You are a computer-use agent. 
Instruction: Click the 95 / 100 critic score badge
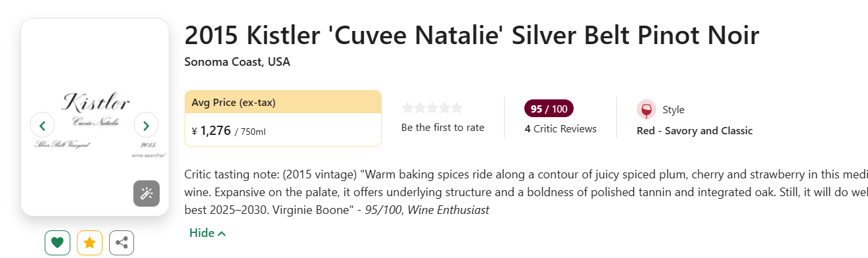pyautogui.click(x=549, y=109)
